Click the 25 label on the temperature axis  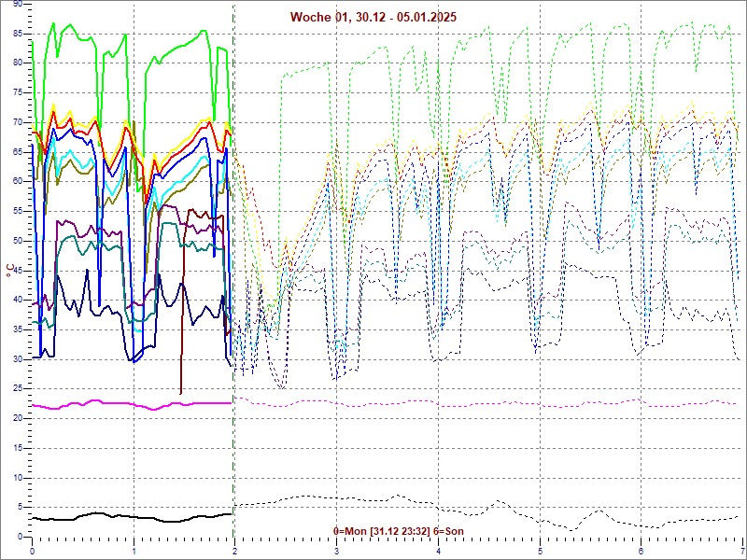coord(17,389)
